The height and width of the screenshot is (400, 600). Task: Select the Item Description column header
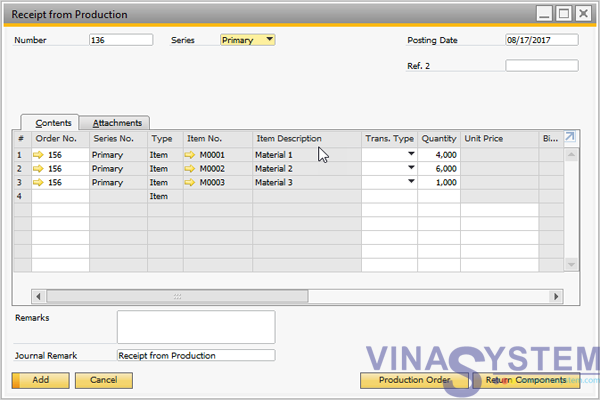click(307, 139)
